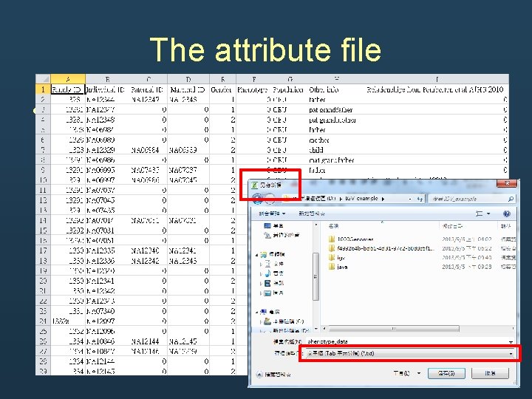This screenshot has width=532, height=399.
Task: Expand the arrow after IGV example in path
Action: (x=383, y=199)
